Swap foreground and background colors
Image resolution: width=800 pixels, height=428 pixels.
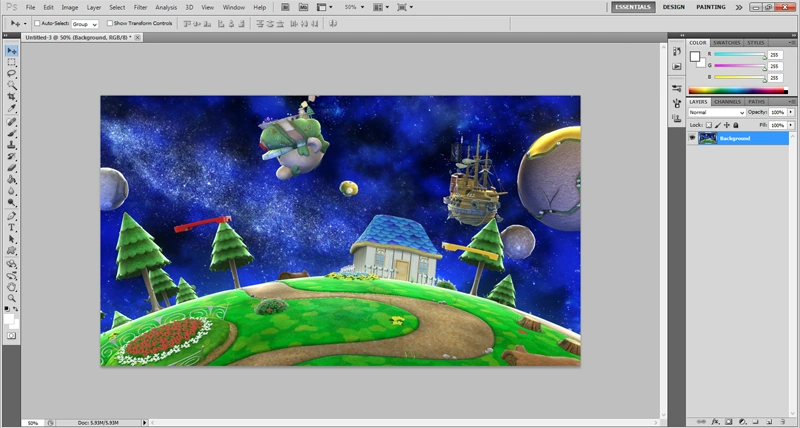coord(16,309)
